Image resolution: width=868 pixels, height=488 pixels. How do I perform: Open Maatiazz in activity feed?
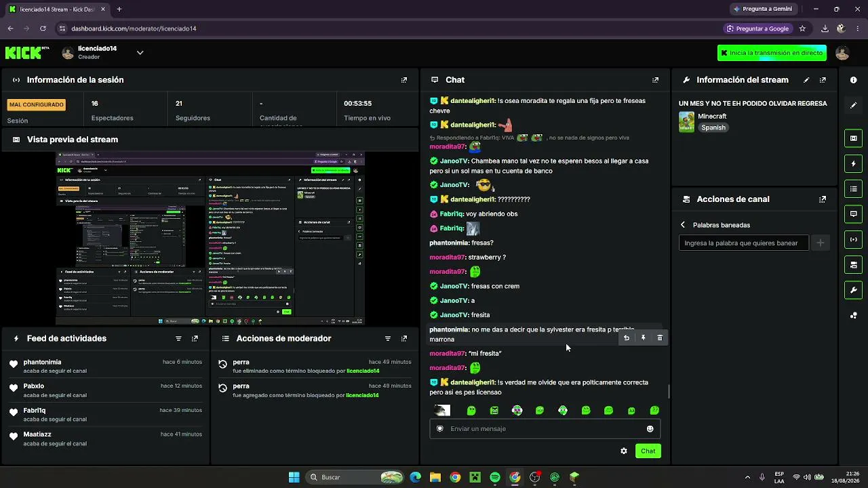37,434
